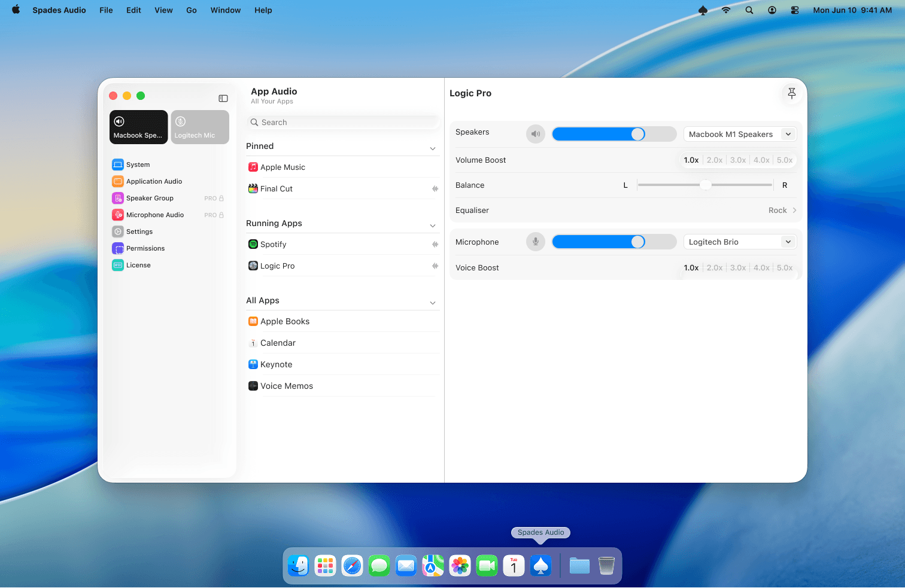Set Volume Boost to 2.0x

coord(714,160)
